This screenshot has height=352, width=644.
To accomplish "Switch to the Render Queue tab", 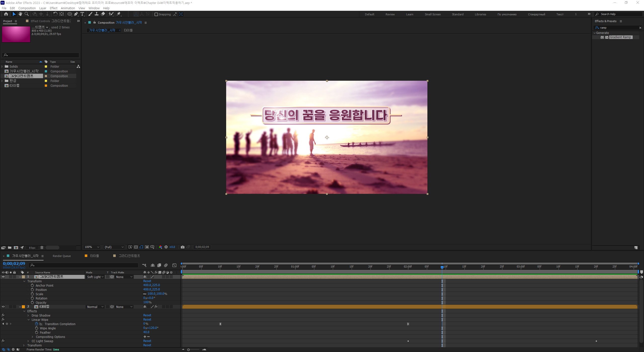I will (62, 256).
